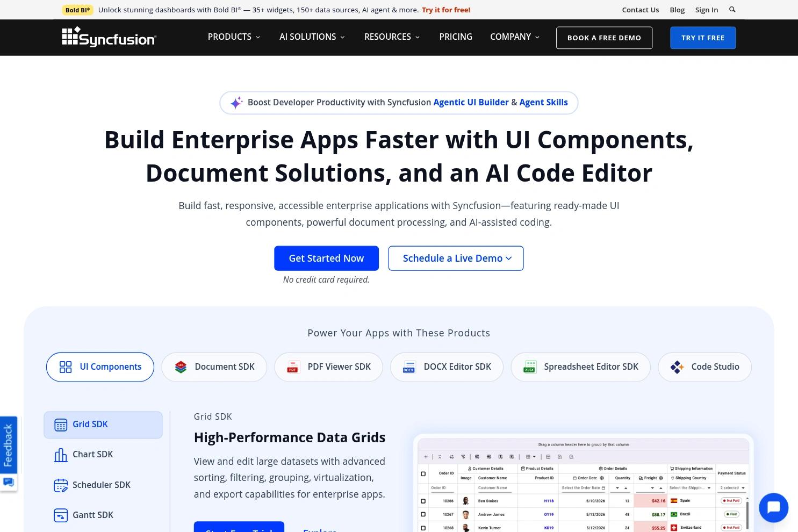Click the Freight filter up arrow
Viewport: 798px width, 532px height.
(x=660, y=488)
